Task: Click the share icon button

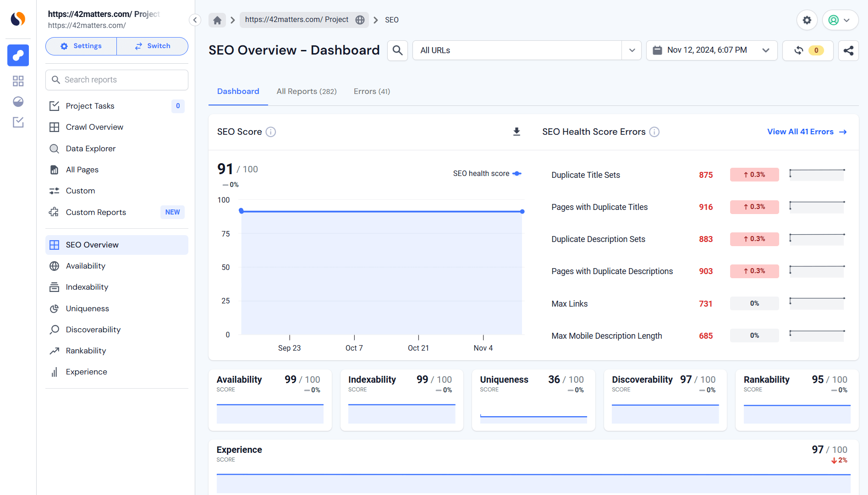Action: tap(848, 50)
